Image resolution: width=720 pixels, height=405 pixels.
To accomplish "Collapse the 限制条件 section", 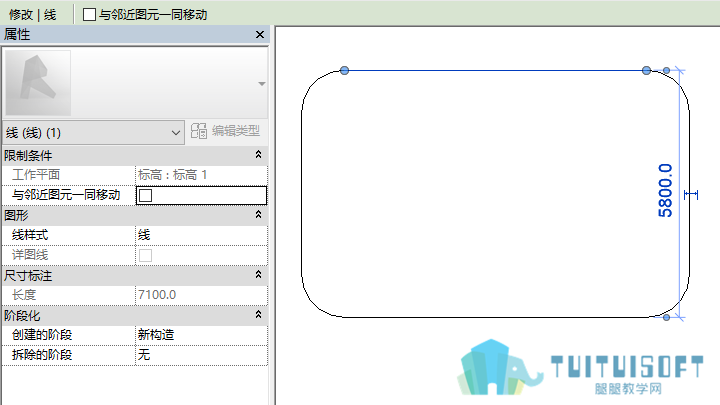I will (x=259, y=155).
